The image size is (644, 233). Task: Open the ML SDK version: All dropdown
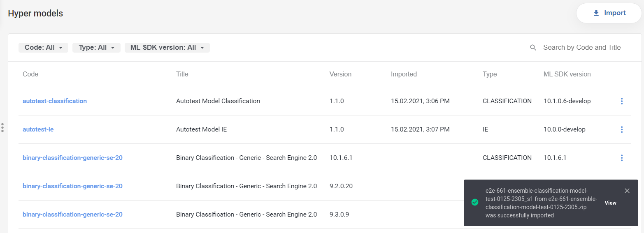(167, 48)
